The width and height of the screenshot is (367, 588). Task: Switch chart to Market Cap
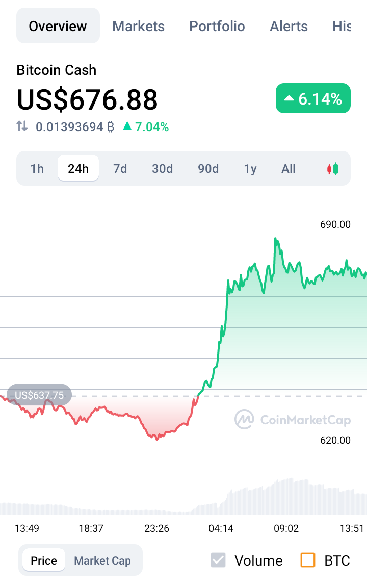102,560
